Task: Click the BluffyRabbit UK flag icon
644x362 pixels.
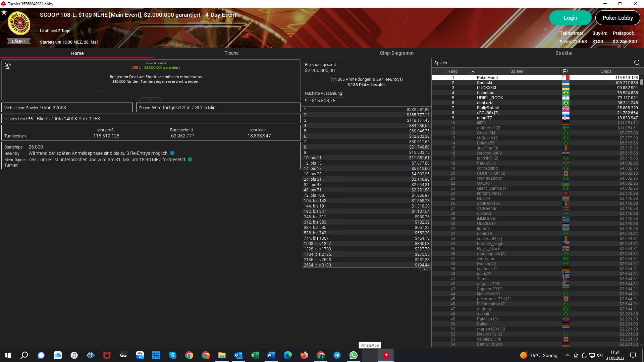Action: point(566,108)
